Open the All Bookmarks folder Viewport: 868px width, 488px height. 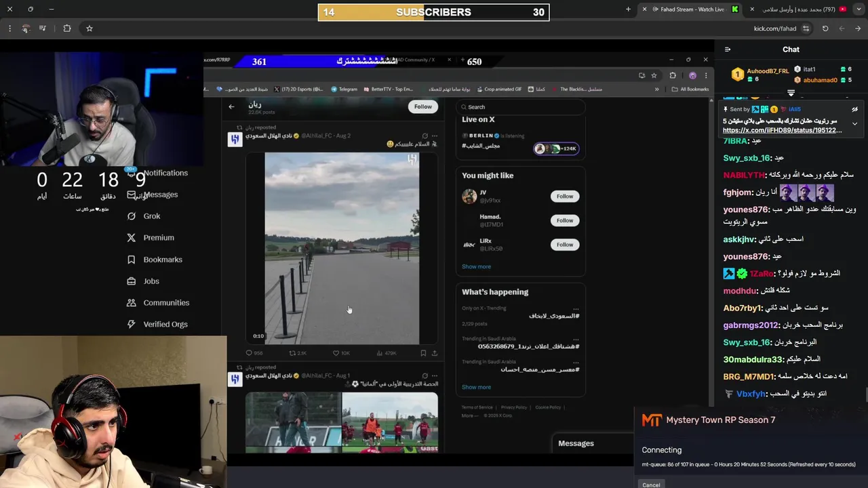(690, 89)
